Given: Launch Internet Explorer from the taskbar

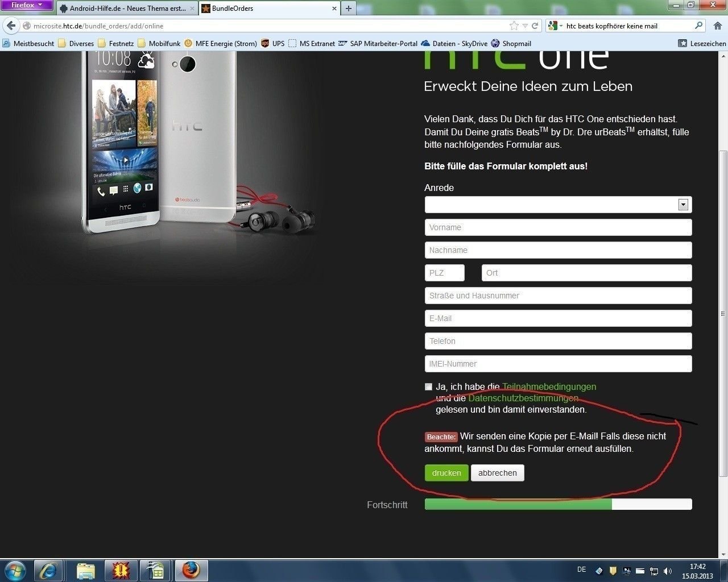Looking at the screenshot, I should click(48, 570).
